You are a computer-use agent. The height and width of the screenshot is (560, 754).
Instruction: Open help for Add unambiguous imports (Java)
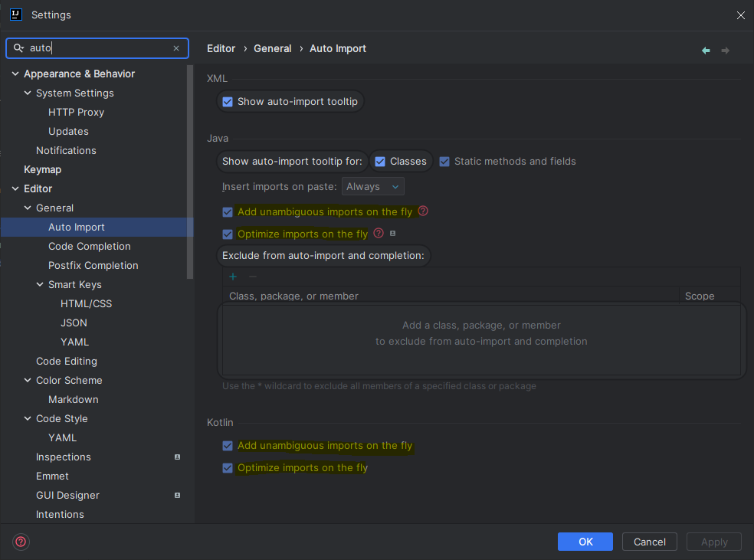(x=423, y=211)
